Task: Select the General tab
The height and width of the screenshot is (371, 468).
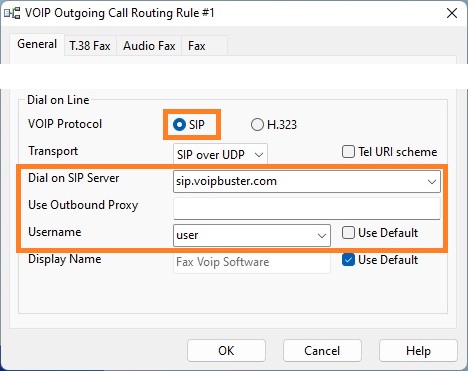Action: click(37, 44)
